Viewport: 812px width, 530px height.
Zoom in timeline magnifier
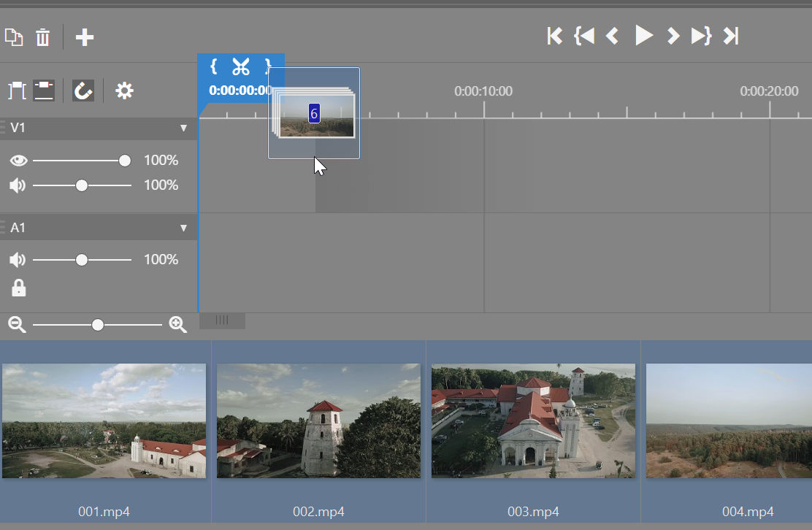click(177, 325)
